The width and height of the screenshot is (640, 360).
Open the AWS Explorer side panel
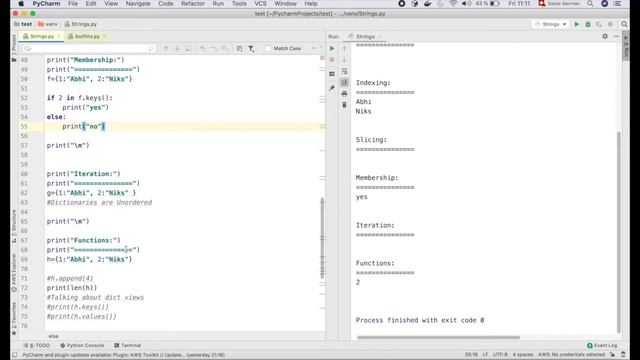14,272
